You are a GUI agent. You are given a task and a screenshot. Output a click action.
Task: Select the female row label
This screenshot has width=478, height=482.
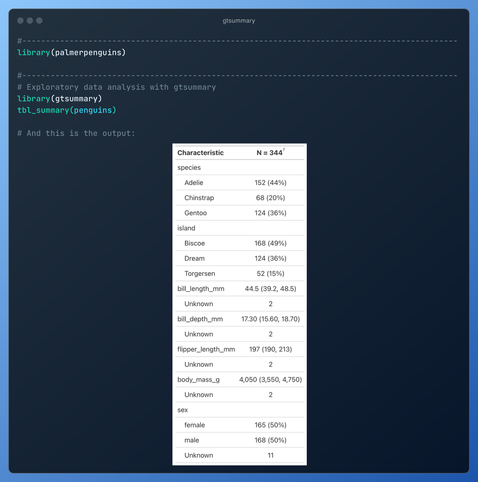pyautogui.click(x=195, y=425)
